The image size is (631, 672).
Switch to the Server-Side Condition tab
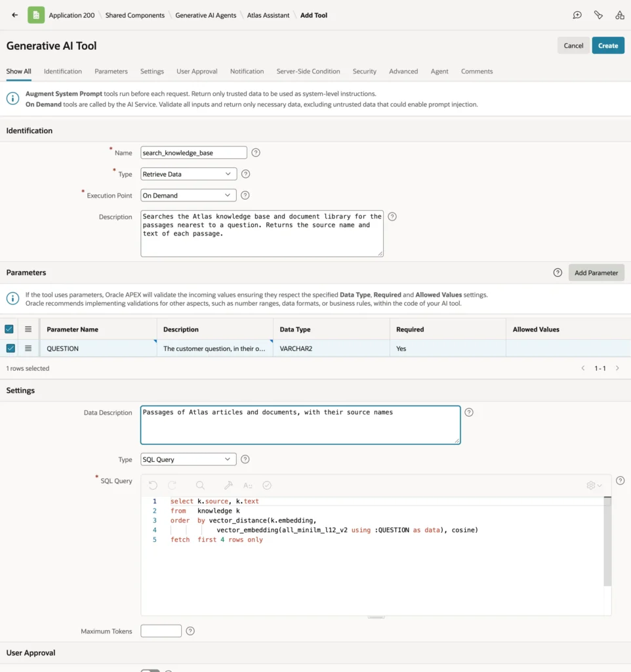tap(308, 71)
